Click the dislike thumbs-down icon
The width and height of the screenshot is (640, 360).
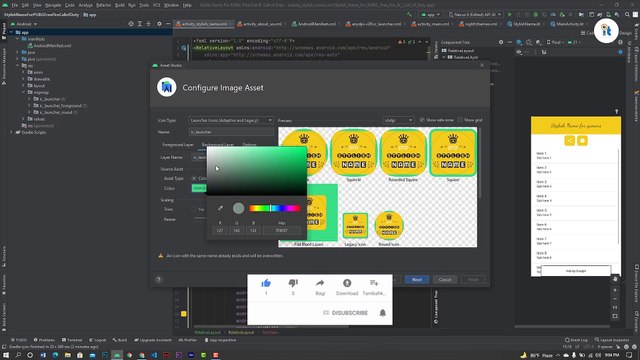pos(293,283)
